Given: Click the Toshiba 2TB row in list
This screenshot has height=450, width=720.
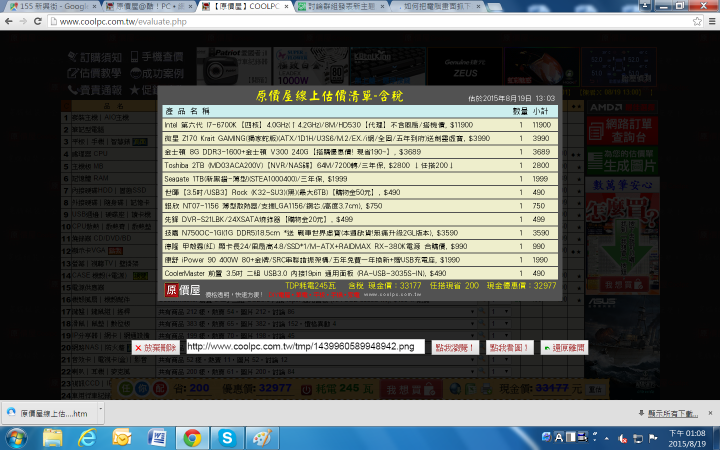Looking at the screenshot, I should pos(360,165).
